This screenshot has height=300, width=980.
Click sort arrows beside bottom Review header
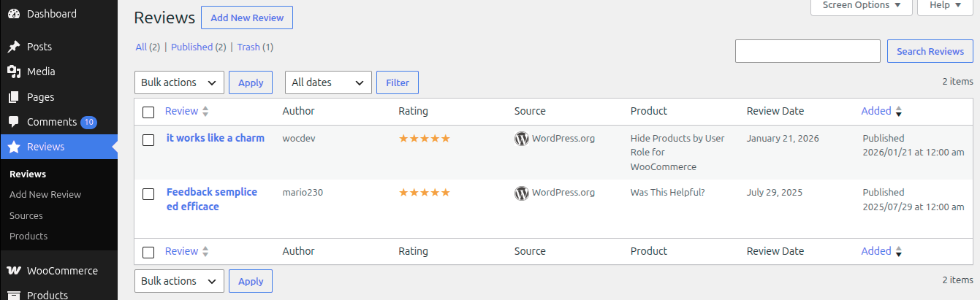[205, 251]
